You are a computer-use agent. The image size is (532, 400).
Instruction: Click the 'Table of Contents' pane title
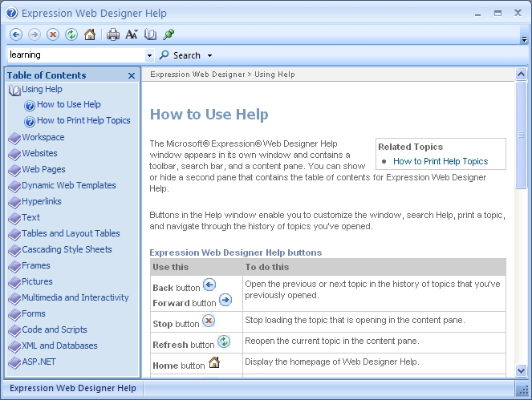click(47, 75)
